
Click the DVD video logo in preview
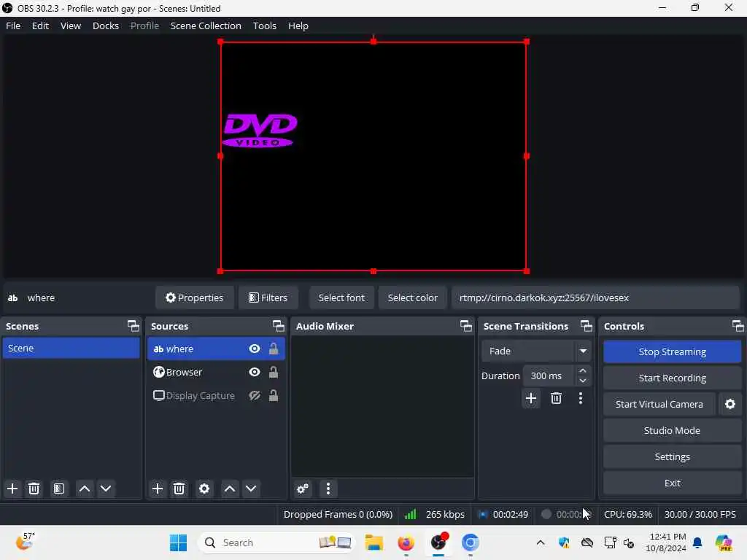[260, 131]
